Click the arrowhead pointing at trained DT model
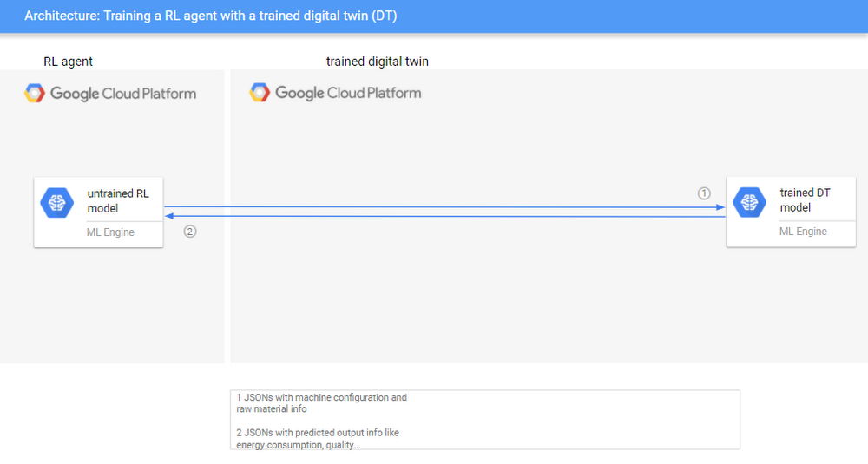 tap(720, 208)
